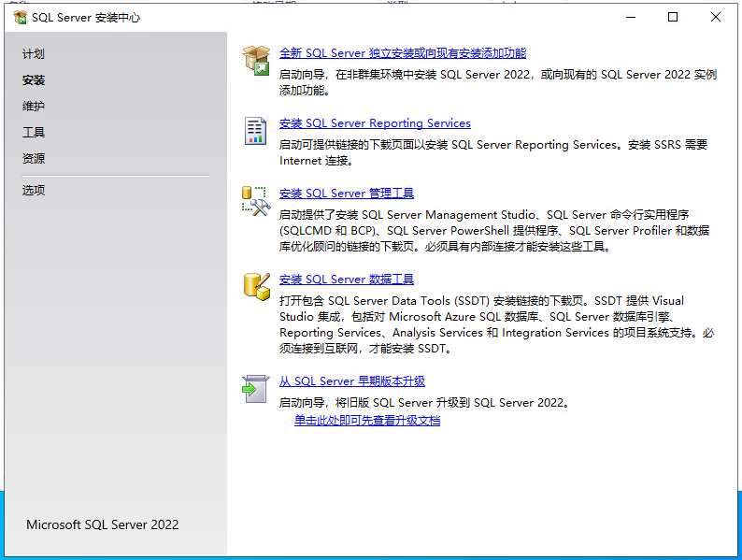Click the description starting 打开包含 SQL Server Data Tools
The height and width of the screenshot is (560, 742).
tap(496, 324)
